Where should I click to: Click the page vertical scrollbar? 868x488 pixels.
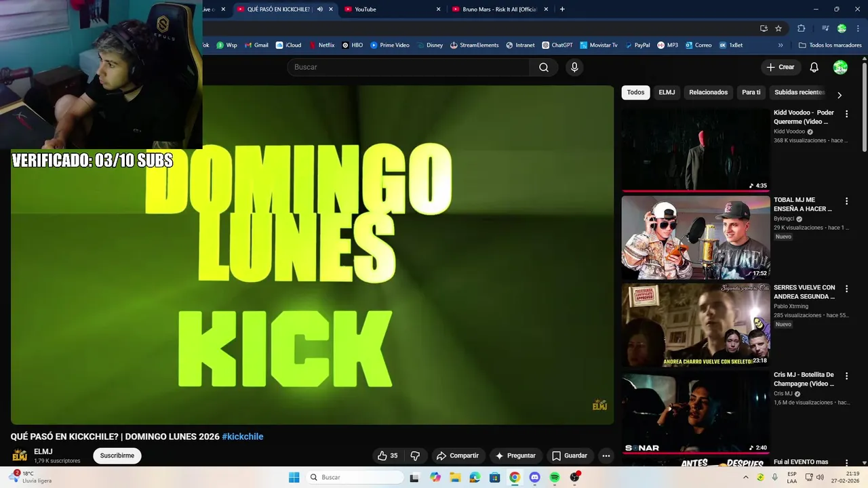point(865,107)
